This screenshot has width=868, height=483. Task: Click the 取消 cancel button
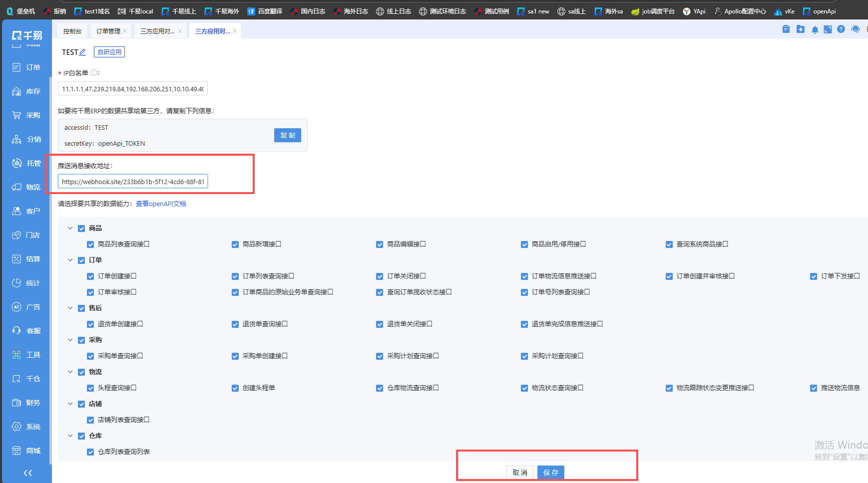tap(520, 473)
